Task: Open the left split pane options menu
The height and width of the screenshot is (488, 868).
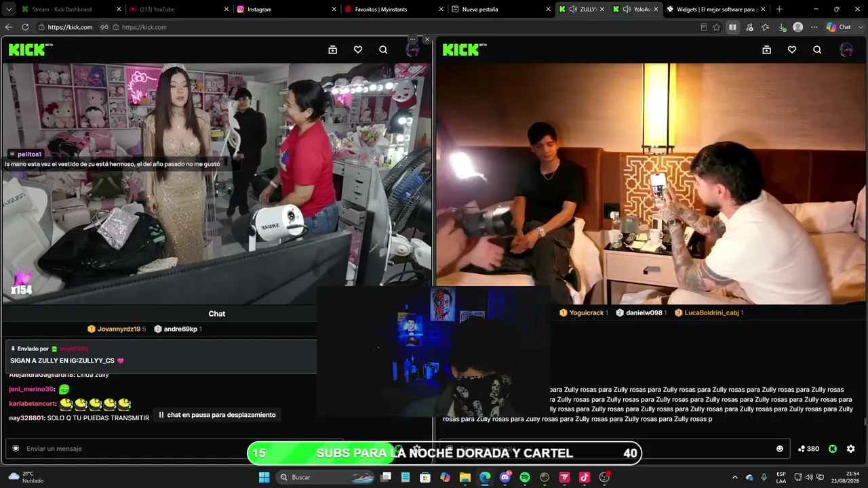Action: point(412,39)
